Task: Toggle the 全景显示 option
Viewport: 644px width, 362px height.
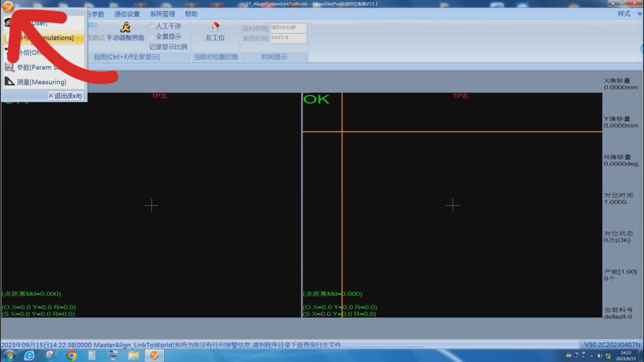Action: click(x=152, y=36)
